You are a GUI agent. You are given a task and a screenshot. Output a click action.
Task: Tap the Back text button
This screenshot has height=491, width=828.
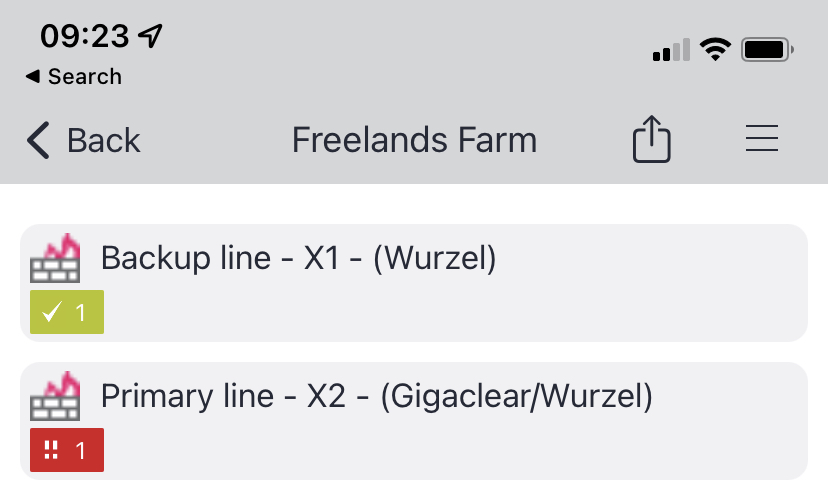point(103,140)
